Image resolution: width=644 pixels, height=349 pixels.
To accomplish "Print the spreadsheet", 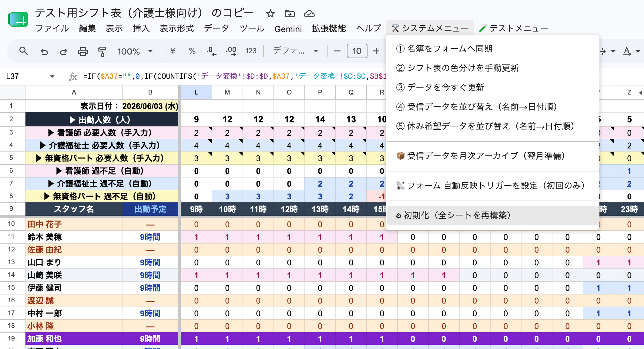I will [x=83, y=51].
